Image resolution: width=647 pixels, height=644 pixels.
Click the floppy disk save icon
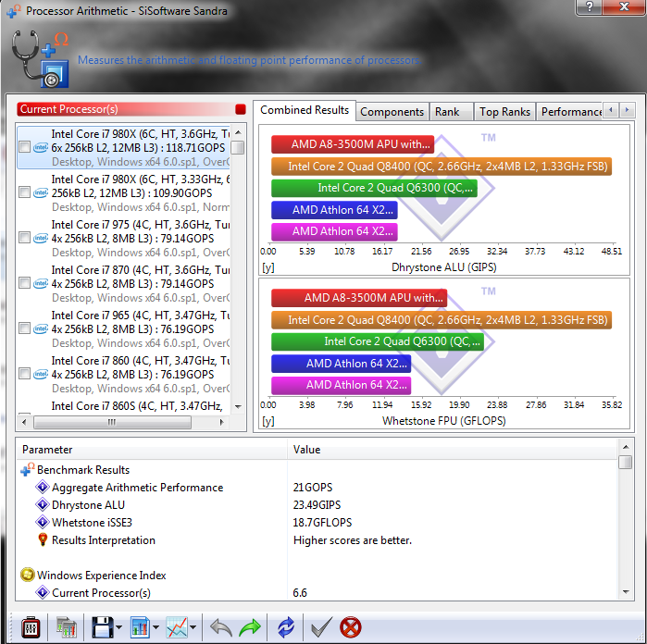(103, 627)
